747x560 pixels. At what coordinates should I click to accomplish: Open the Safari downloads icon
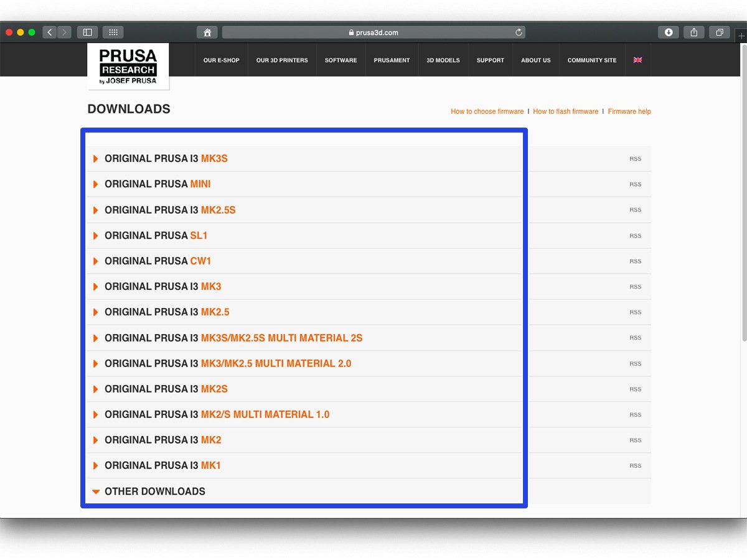(x=669, y=32)
